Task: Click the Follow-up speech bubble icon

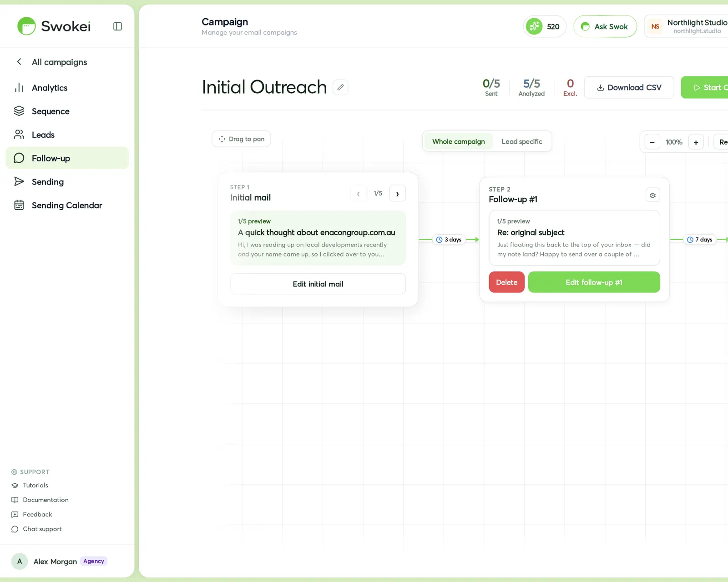Action: (x=19, y=158)
